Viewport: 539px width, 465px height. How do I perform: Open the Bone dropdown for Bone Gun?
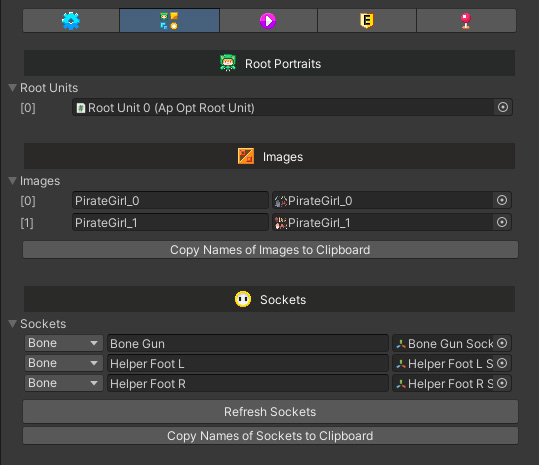point(64,343)
